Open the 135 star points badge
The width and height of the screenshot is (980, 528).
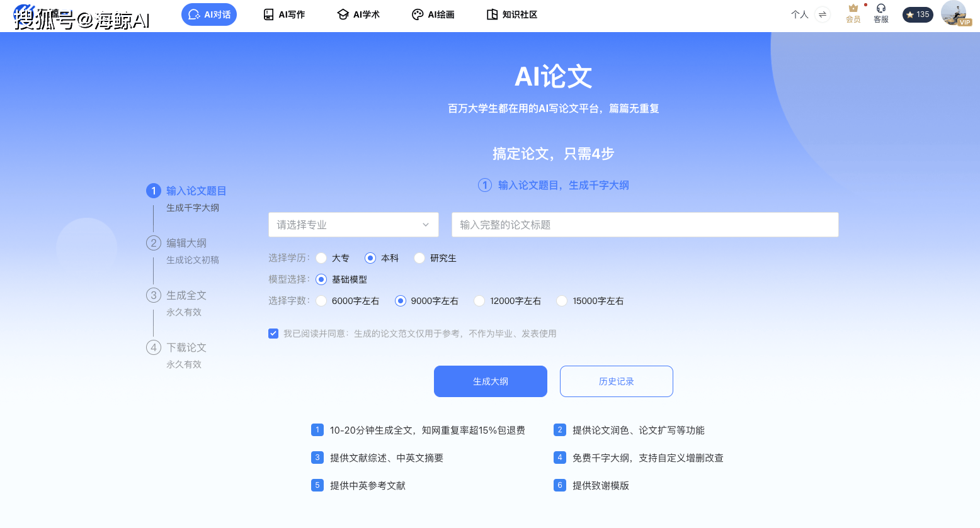[917, 14]
